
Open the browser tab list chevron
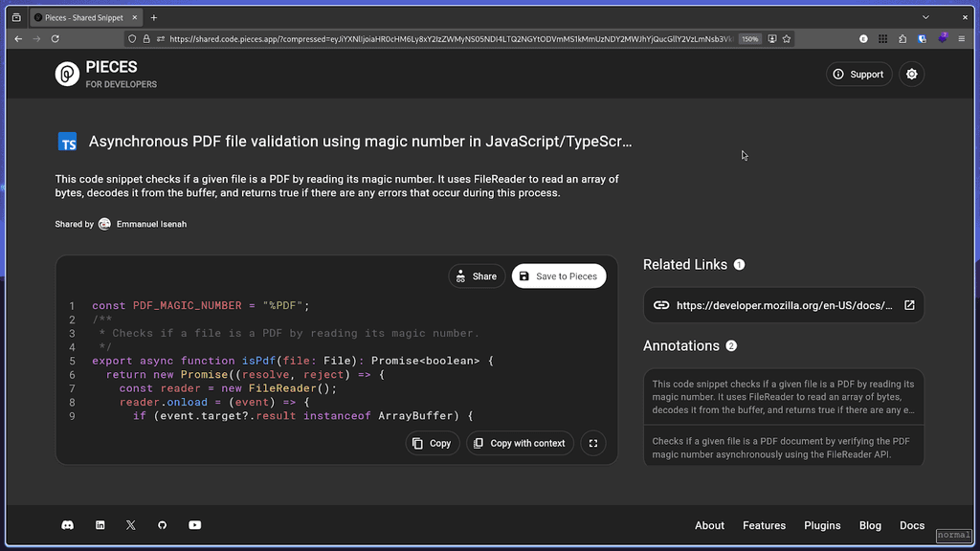925,16
